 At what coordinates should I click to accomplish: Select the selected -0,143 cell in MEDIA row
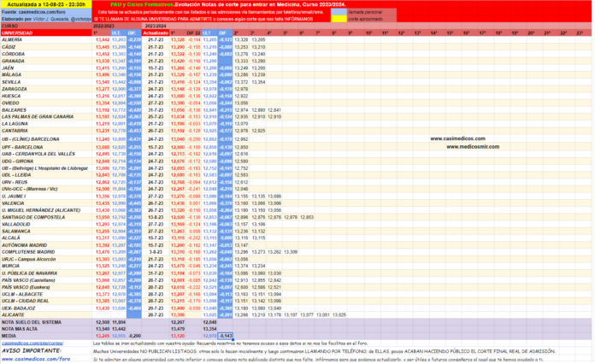[x=226, y=336]
